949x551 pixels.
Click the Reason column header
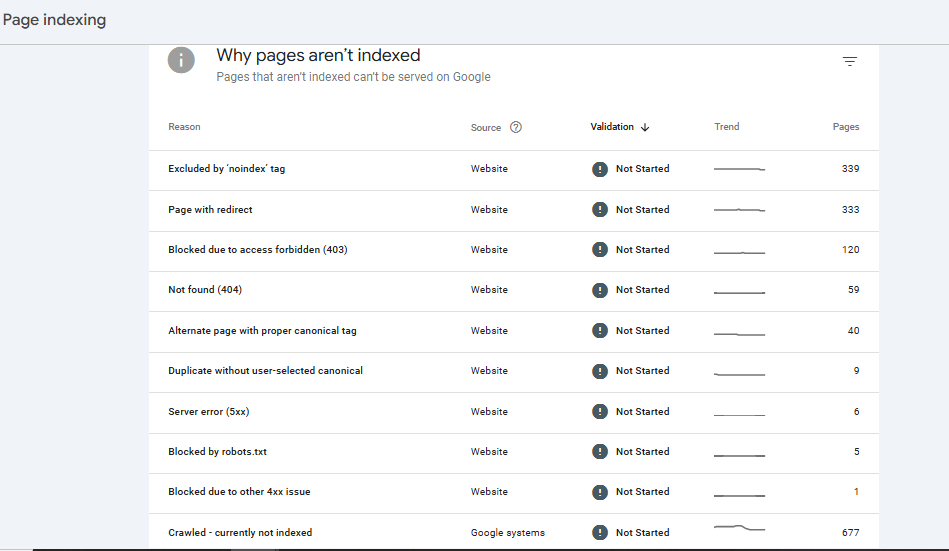pos(184,127)
